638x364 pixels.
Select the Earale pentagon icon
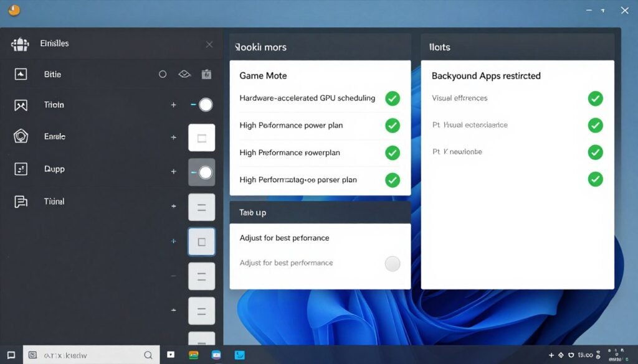pyautogui.click(x=21, y=136)
